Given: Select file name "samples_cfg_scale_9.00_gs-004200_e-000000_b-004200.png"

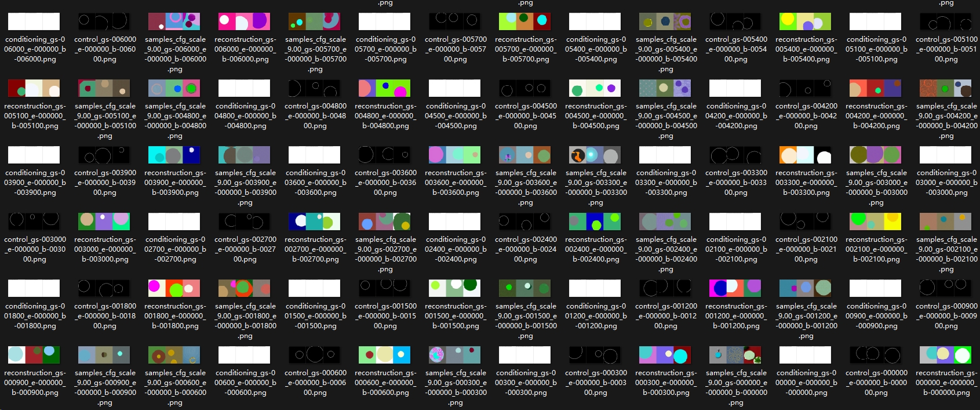Looking at the screenshot, I should [946, 121].
